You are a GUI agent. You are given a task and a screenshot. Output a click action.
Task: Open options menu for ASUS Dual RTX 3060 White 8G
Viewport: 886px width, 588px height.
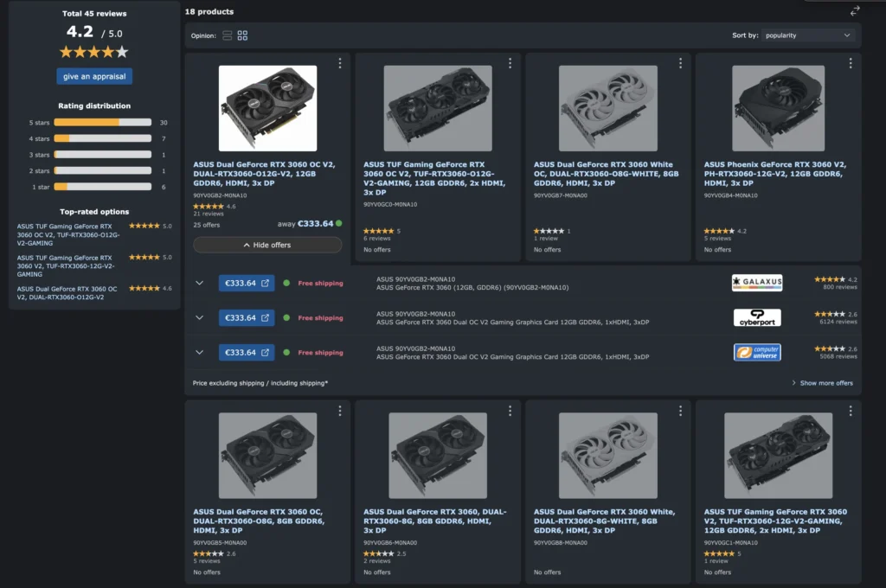(x=680, y=411)
